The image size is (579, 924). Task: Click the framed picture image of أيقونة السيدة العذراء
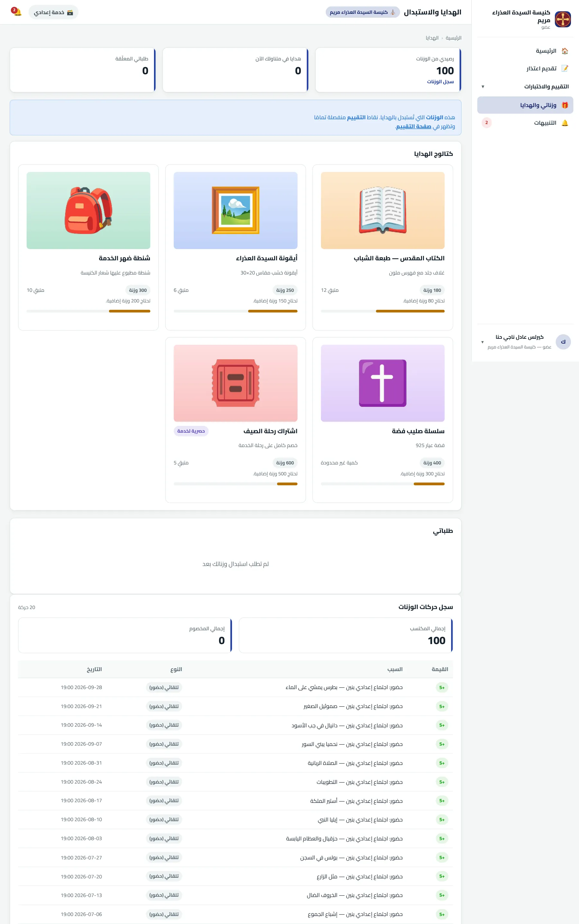235,211
